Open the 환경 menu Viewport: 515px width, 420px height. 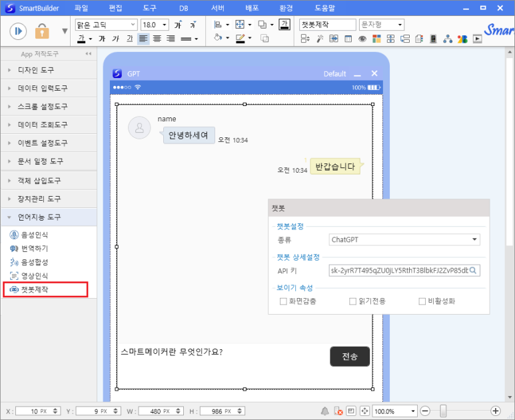[x=286, y=8]
